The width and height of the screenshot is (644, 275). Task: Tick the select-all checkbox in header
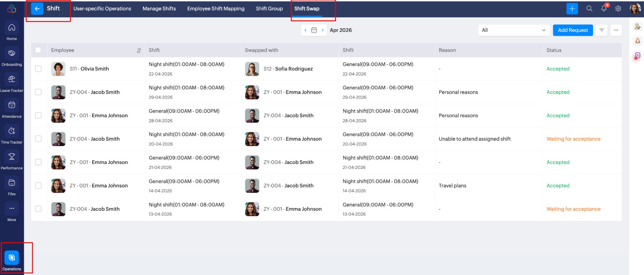pos(38,50)
